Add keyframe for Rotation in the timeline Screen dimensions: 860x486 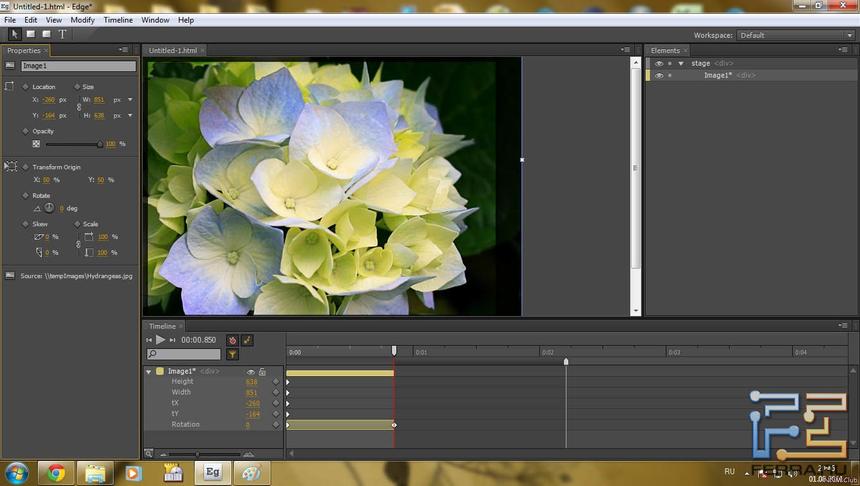[x=276, y=425]
